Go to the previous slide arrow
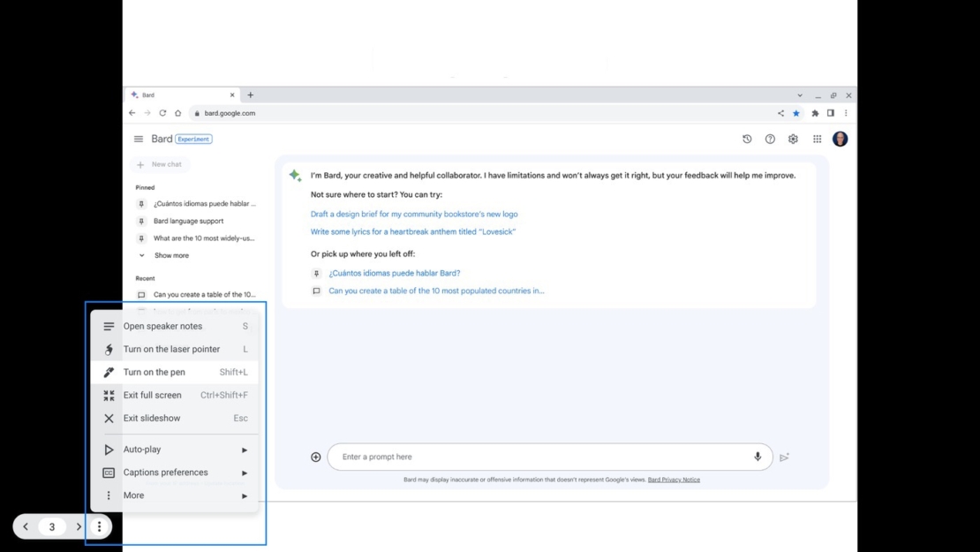This screenshot has width=980, height=552. [26, 526]
